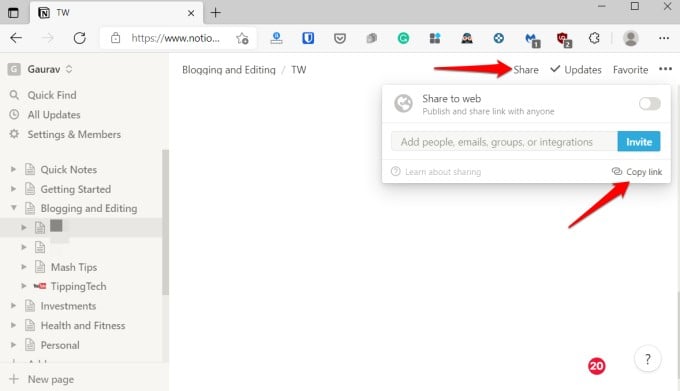Open the Bitwarden shield extension
This screenshot has width=680, height=391.
pyautogui.click(x=308, y=38)
